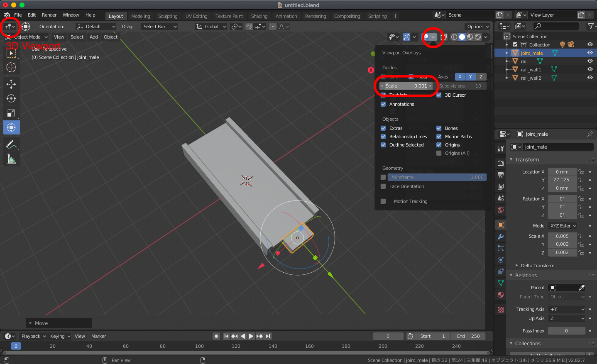Open the rotation Mode XYZ Euler dropdown

pyautogui.click(x=563, y=226)
